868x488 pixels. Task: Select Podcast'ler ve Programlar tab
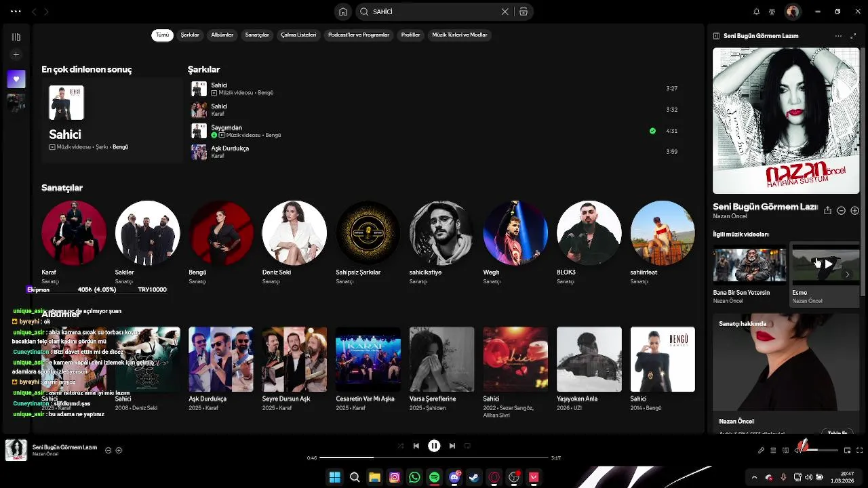359,35
